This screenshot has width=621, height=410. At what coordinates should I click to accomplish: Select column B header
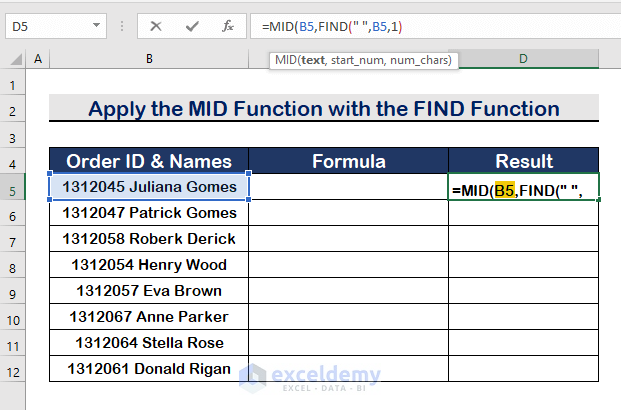(149, 59)
